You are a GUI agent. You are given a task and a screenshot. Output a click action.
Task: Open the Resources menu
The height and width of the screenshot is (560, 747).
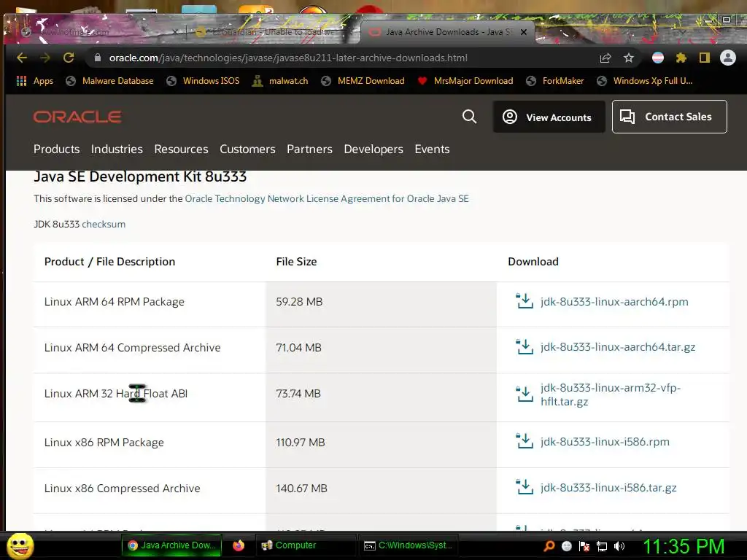(x=181, y=149)
